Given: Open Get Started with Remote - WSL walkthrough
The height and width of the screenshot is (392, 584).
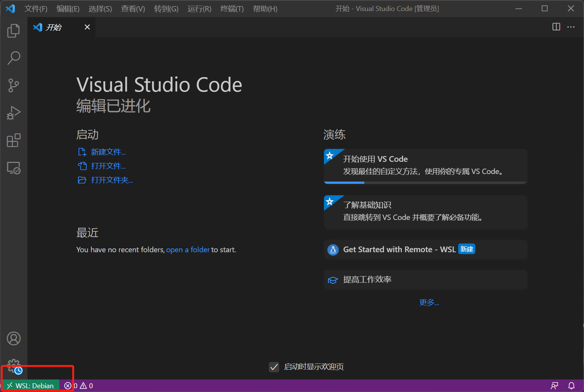Looking at the screenshot, I should coord(425,250).
